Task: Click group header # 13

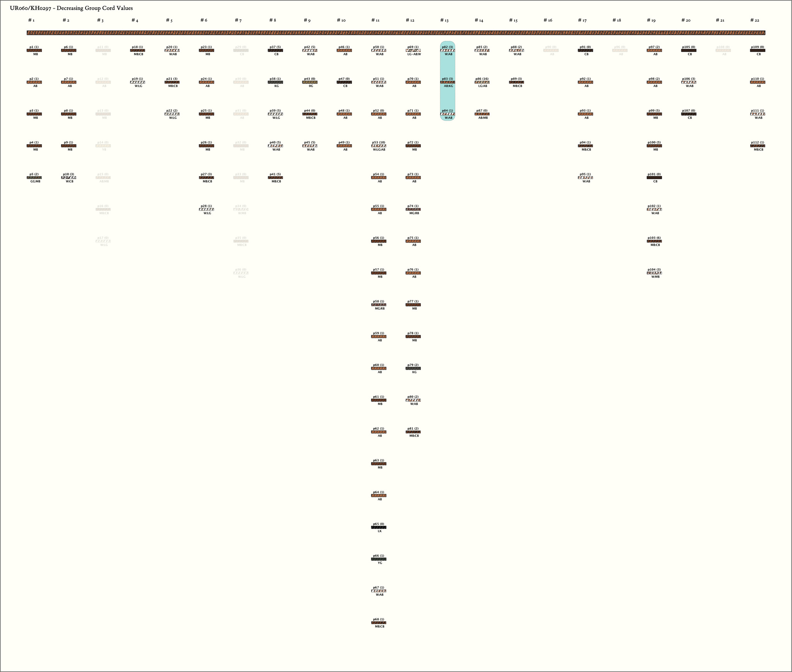Action: tap(444, 20)
